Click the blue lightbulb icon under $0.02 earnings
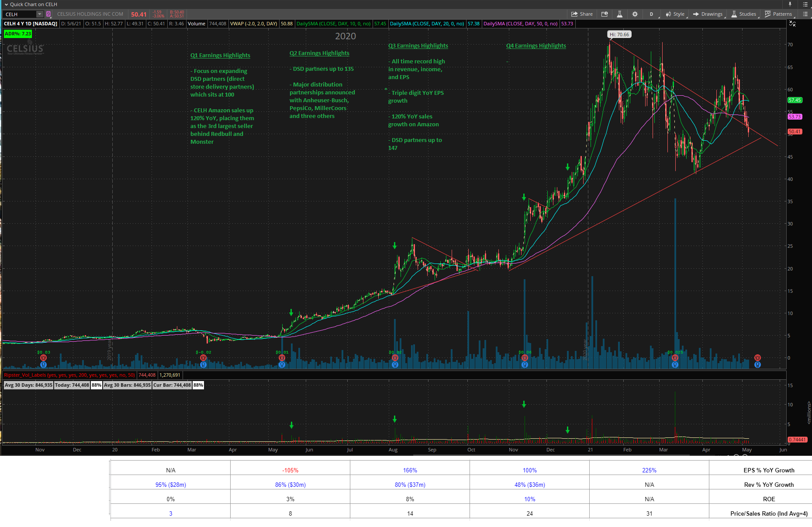 tap(395, 364)
